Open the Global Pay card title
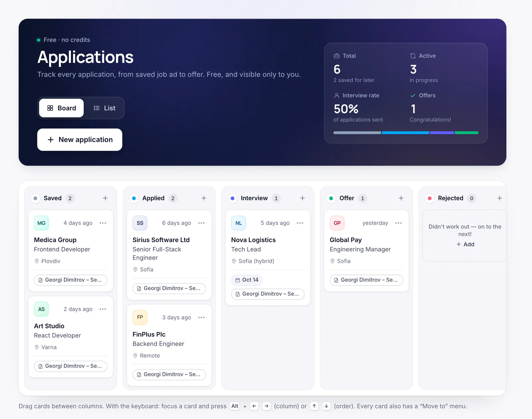 tap(345, 240)
